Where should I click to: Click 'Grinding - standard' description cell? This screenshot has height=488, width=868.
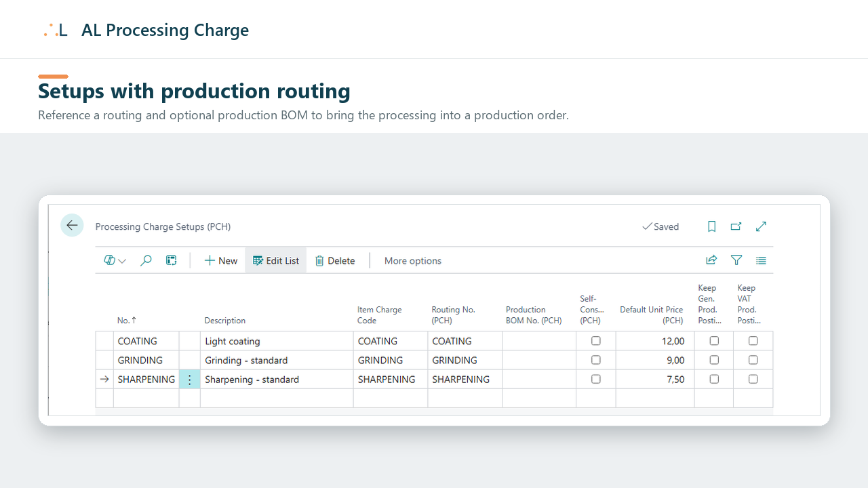(277, 360)
